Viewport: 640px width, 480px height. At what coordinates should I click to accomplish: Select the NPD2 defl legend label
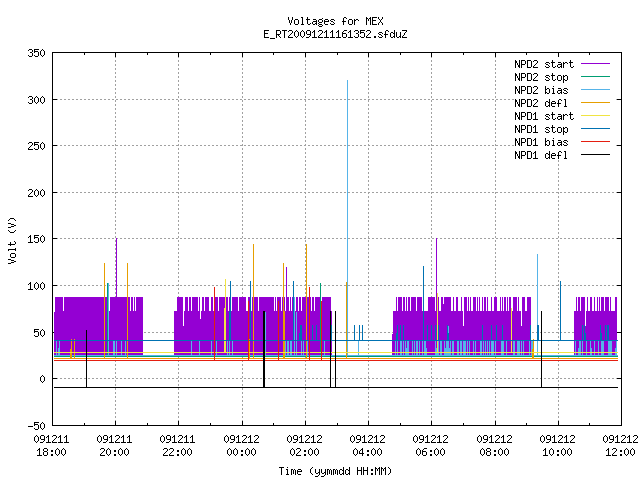541,103
